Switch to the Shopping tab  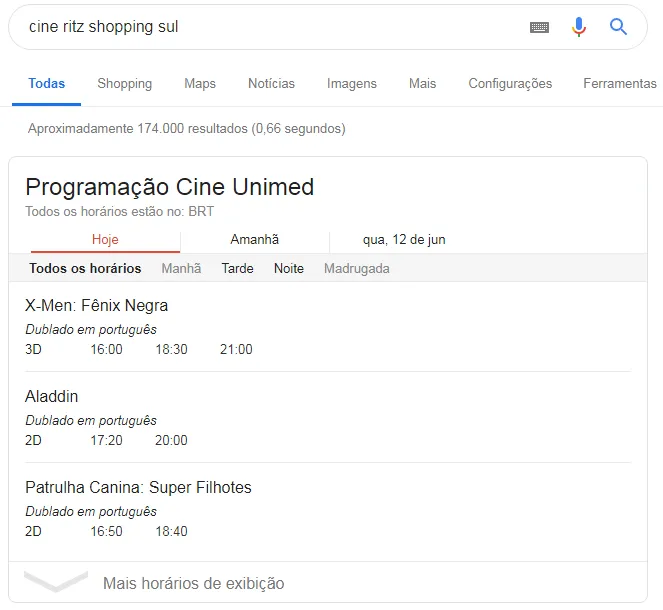pyautogui.click(x=125, y=84)
